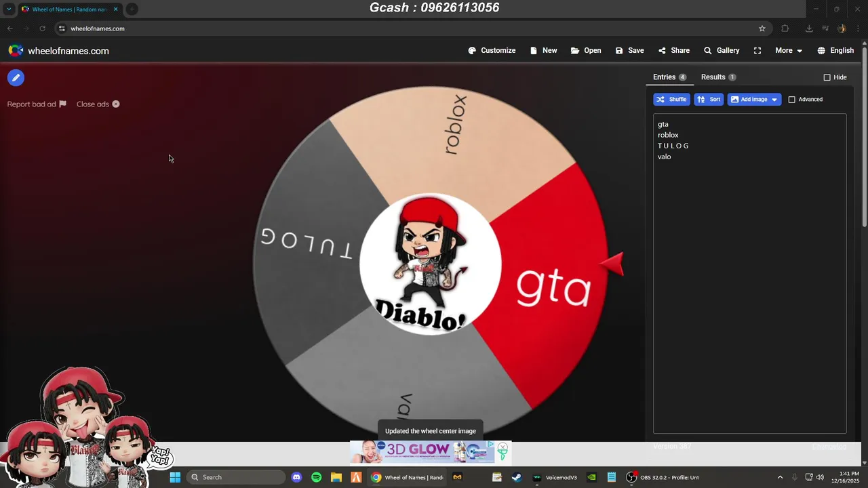Switch to the Entries tab
The height and width of the screenshot is (488, 868).
pos(669,77)
